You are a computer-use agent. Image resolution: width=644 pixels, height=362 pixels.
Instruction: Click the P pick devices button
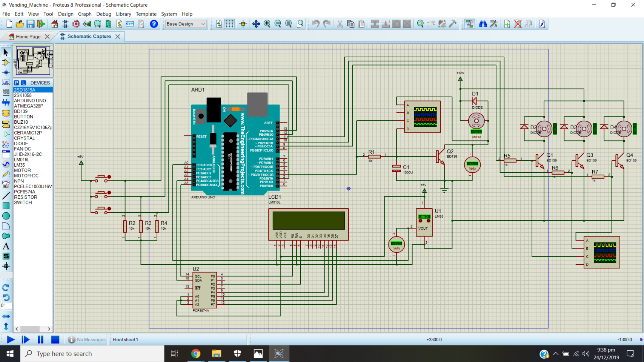[x=16, y=83]
